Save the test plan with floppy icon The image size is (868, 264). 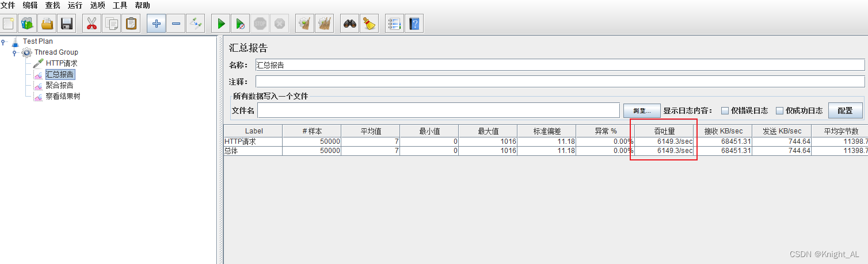pos(67,24)
